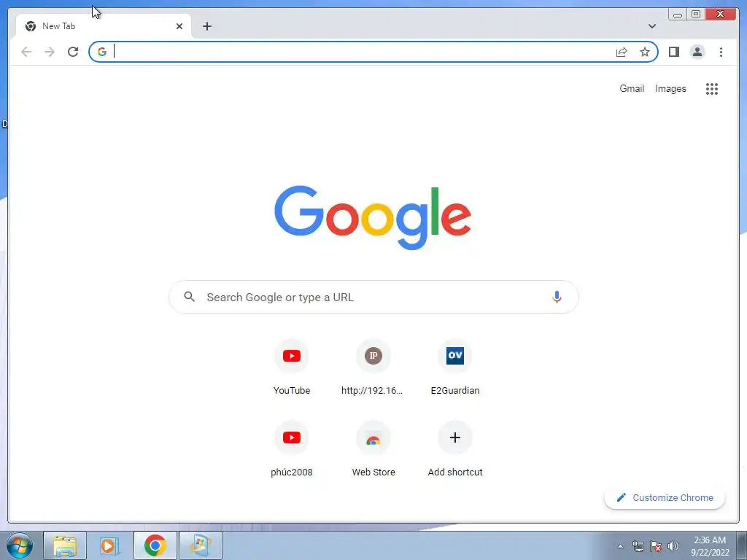
Task: Click the magnifier icon in the search box
Action: click(190, 297)
